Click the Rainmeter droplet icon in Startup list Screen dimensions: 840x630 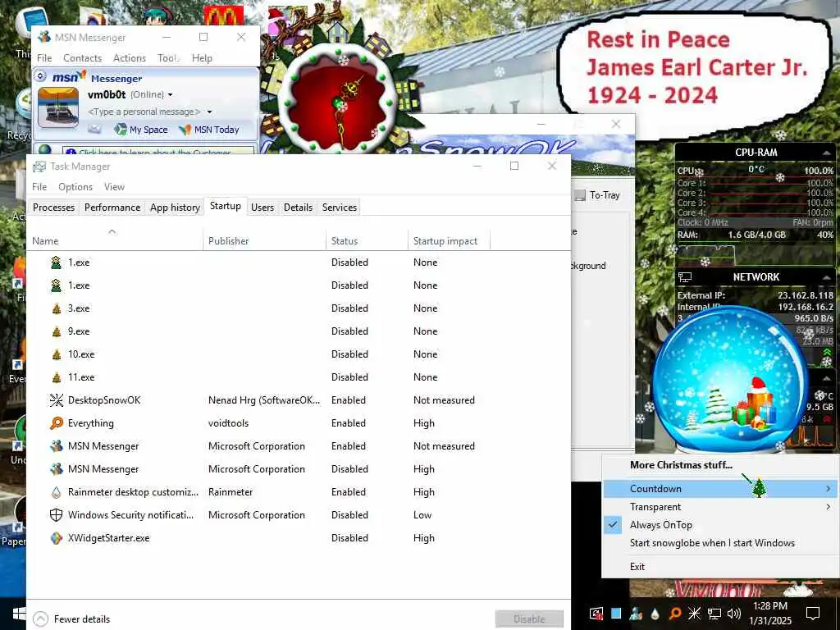tap(57, 492)
